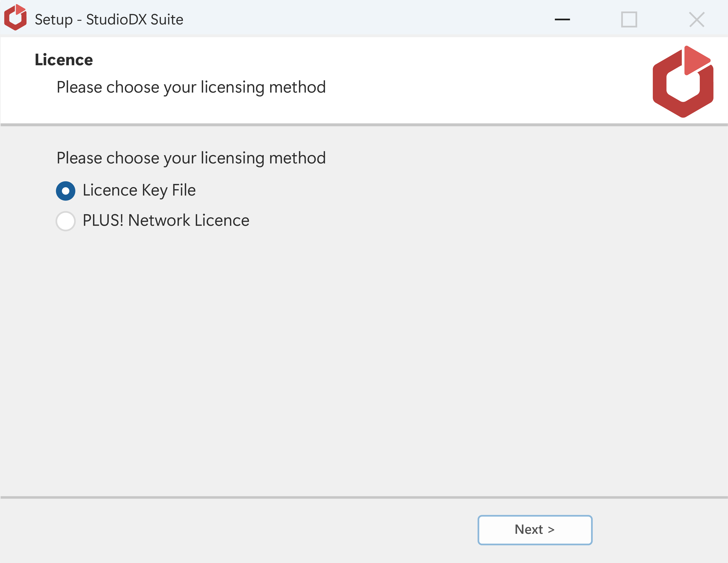
Task: Click the word "PLUS!" in second option
Action: point(103,220)
